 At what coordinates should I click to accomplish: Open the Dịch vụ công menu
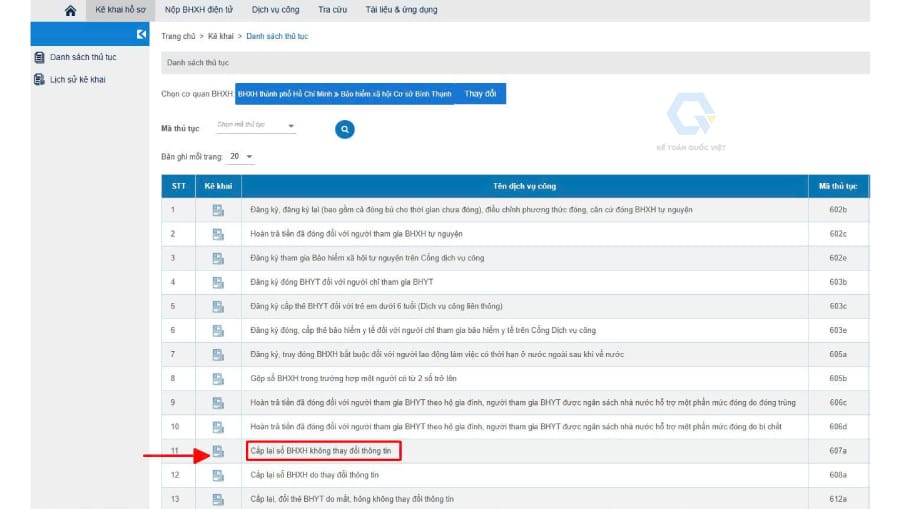(276, 10)
